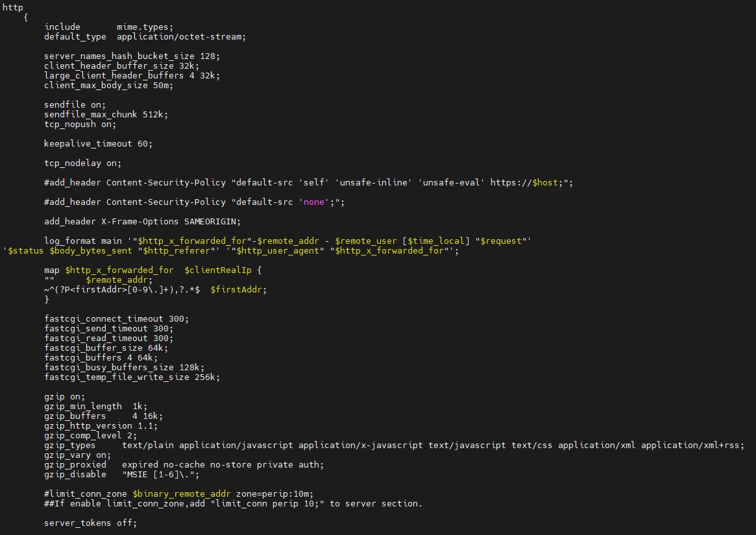Click 'tcp_nopush on;' line
Viewport: 756px width, 535px height.
pyautogui.click(x=80, y=125)
